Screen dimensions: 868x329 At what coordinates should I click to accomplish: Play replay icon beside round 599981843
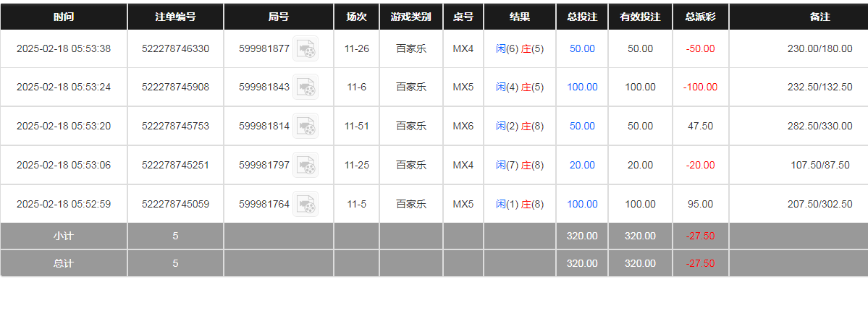[x=306, y=87]
